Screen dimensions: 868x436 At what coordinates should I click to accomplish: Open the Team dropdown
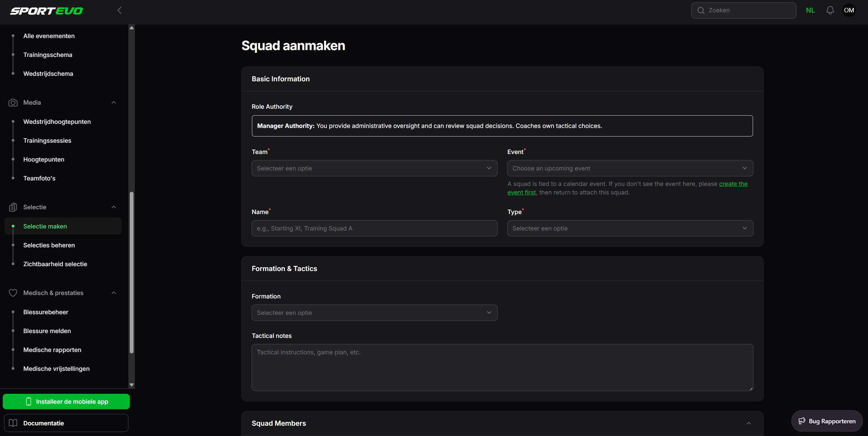pyautogui.click(x=374, y=168)
